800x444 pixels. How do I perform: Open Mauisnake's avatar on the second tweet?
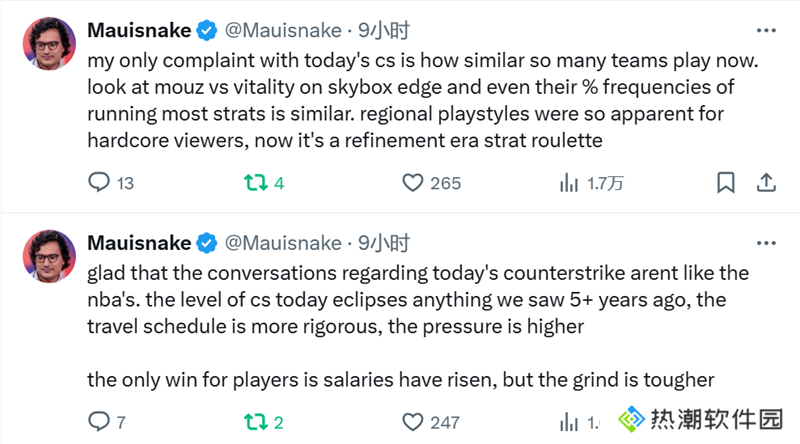49,256
